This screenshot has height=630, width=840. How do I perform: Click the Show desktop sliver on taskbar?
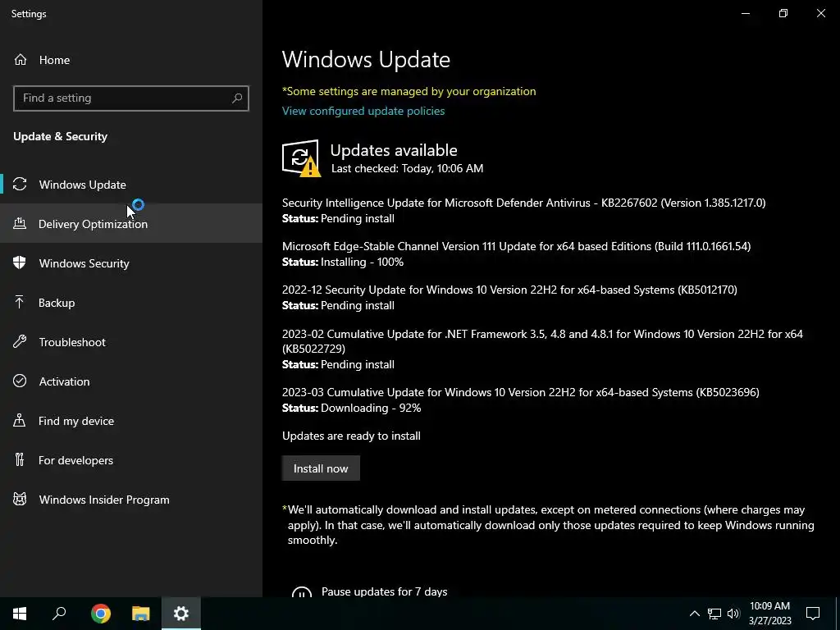click(838, 614)
